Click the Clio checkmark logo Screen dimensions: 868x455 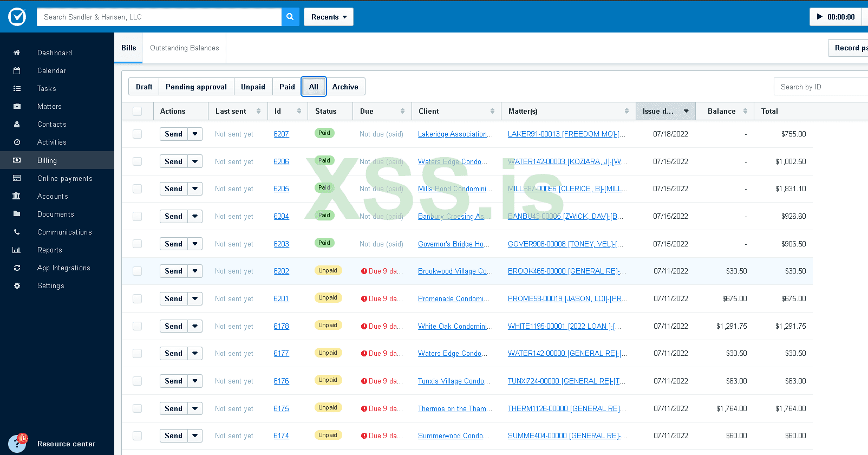click(x=17, y=17)
